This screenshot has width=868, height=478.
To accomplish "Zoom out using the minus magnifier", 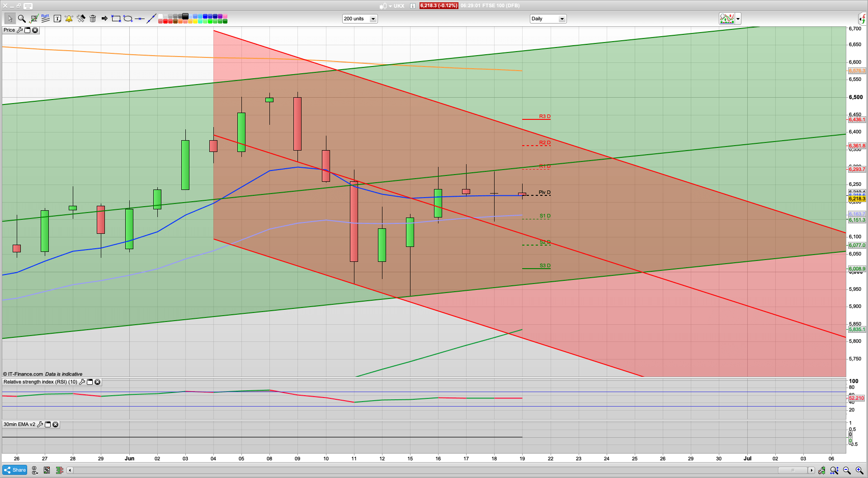I will pyautogui.click(x=847, y=470).
